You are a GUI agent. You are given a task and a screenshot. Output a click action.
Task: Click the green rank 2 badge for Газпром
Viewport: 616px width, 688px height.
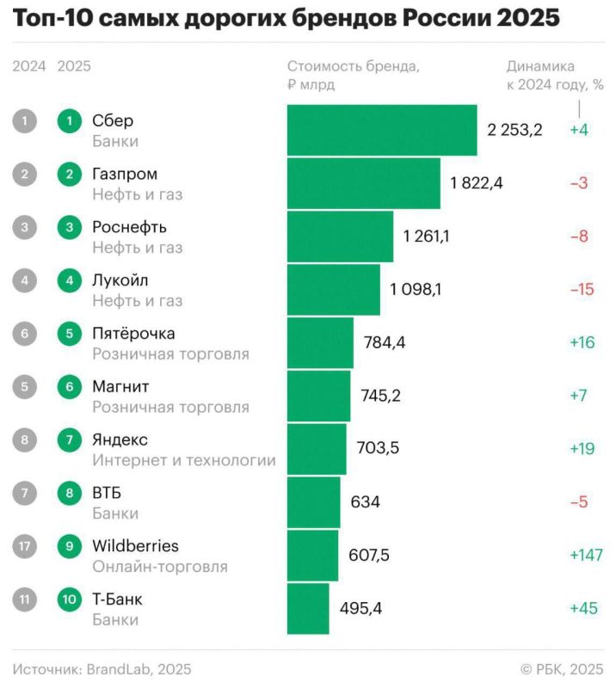tap(70, 175)
